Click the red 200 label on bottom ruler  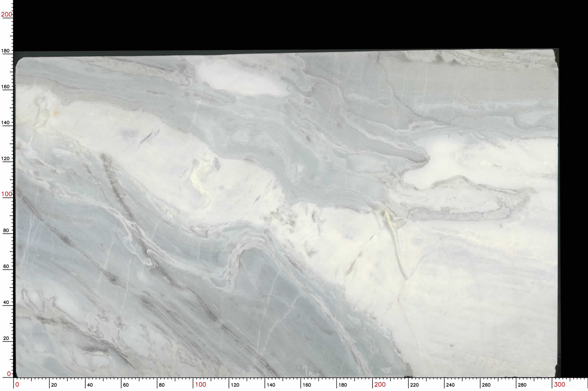[380, 384]
